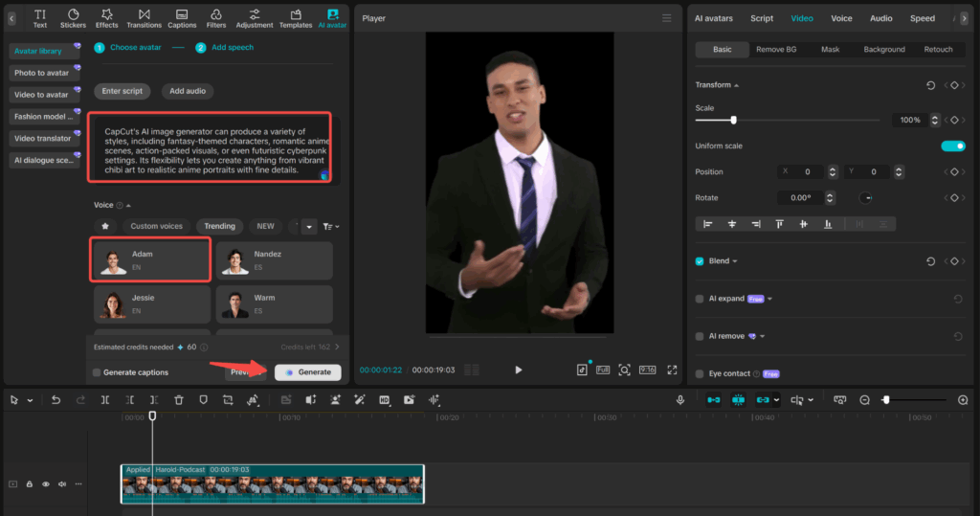Click the Delete trash icon in timeline toolbar

pyautogui.click(x=179, y=399)
